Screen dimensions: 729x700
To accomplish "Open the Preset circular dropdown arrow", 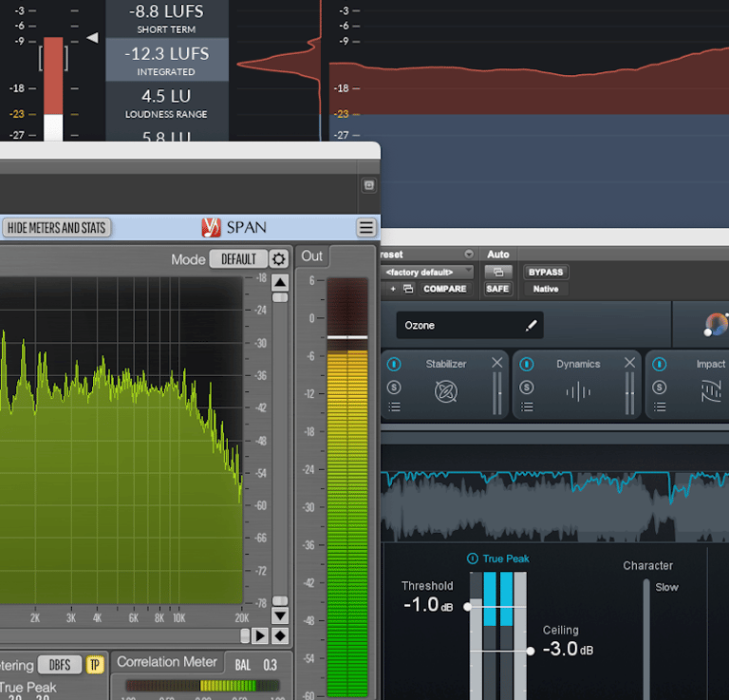I will 469,254.
